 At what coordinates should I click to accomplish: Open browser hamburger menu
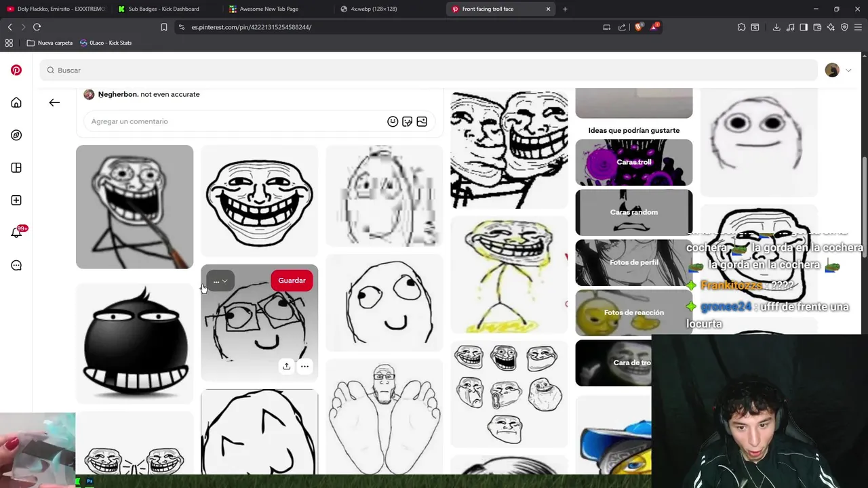858,27
